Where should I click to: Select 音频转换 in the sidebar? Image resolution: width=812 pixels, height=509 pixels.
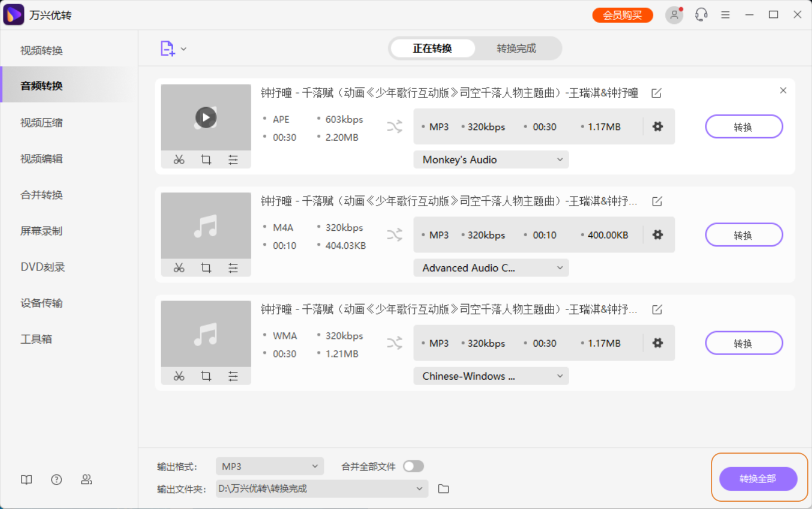[x=69, y=86]
